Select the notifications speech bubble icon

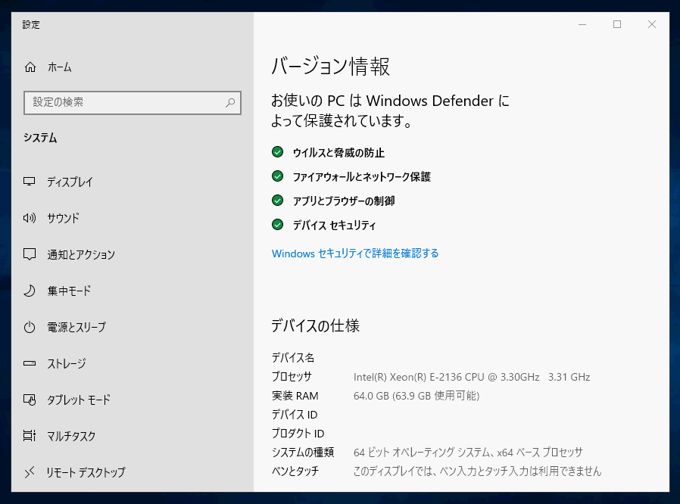(29, 254)
